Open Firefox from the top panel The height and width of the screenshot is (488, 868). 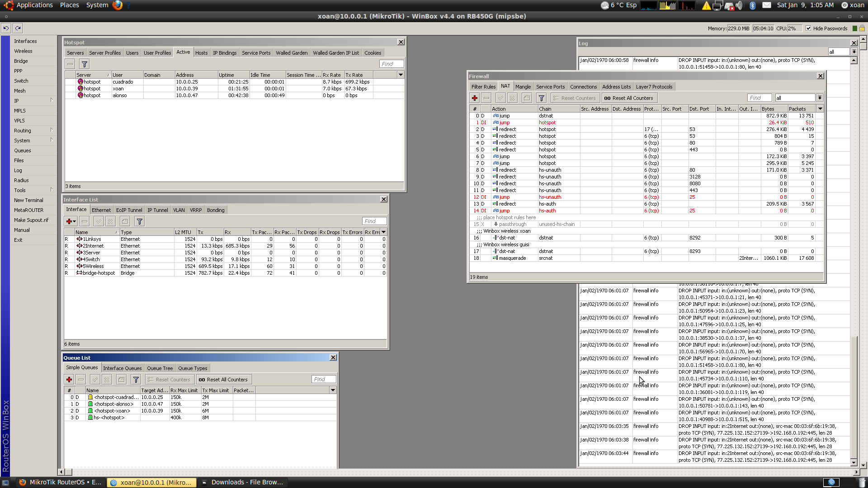pos(118,5)
